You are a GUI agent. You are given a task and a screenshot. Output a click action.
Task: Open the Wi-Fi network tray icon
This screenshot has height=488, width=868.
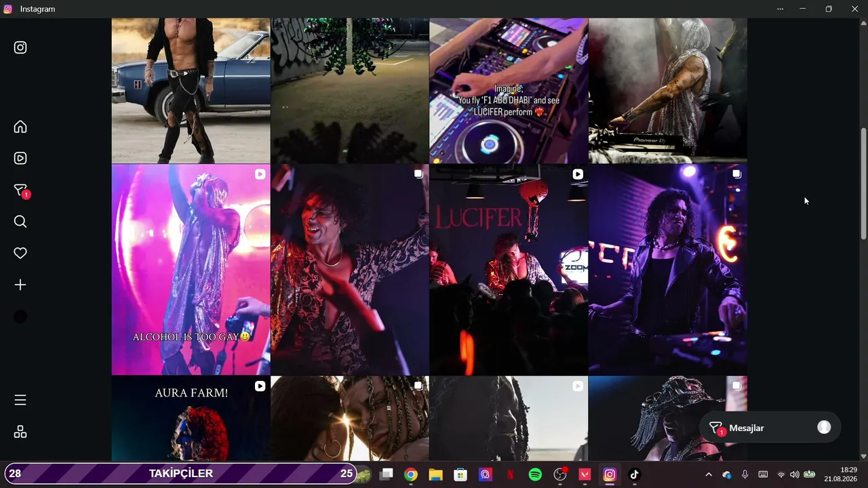781,474
